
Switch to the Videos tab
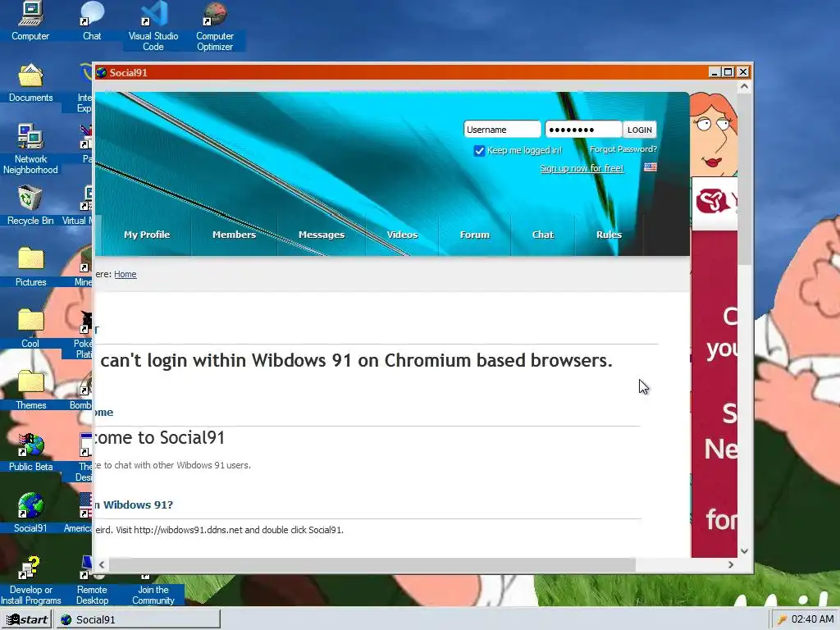(x=402, y=235)
